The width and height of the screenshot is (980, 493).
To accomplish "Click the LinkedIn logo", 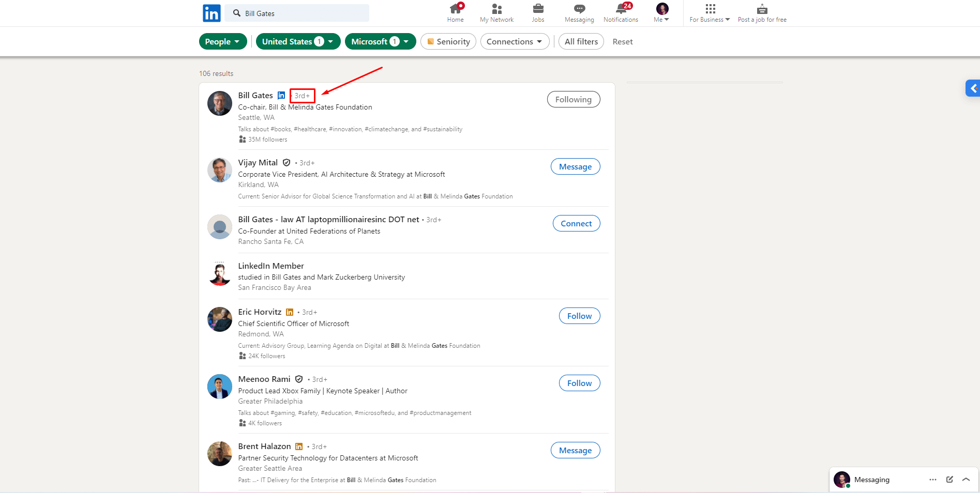I will [x=212, y=13].
